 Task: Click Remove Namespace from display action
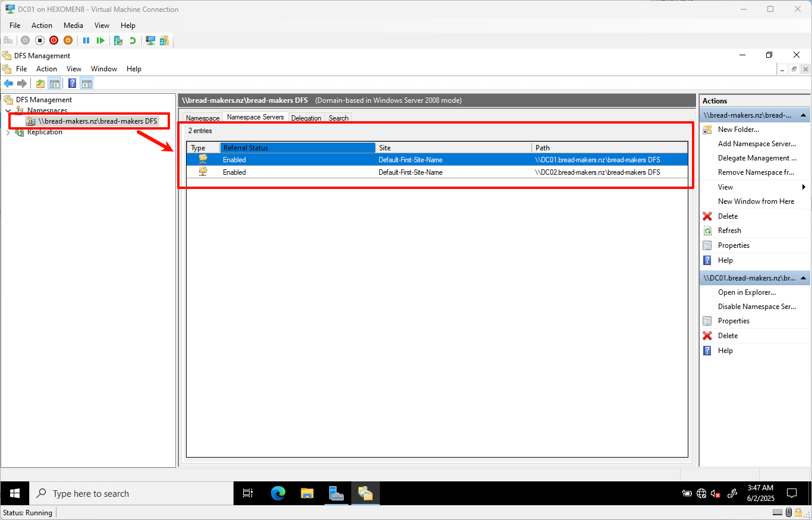point(756,172)
